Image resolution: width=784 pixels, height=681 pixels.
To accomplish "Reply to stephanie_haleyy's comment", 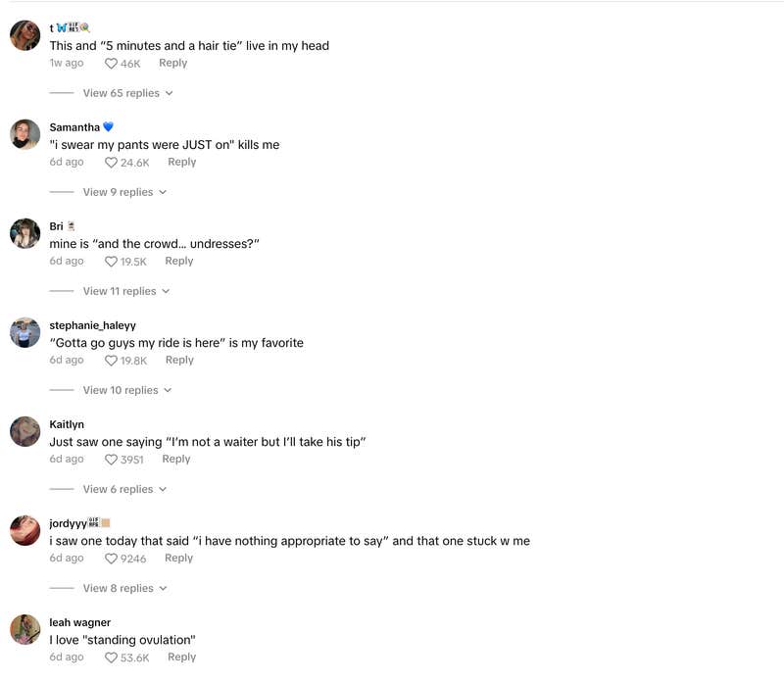I will 179,360.
